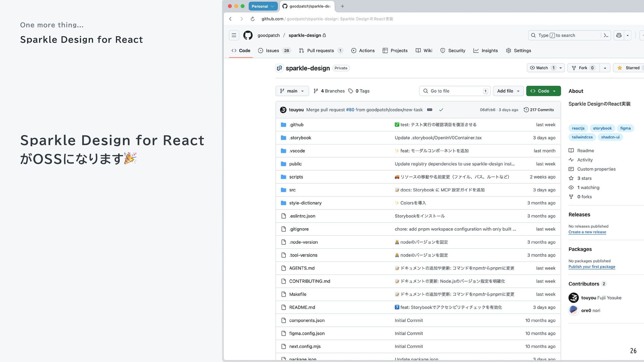The width and height of the screenshot is (644, 362).
Task: Click the tag icon next to 0 Tags
Action: (351, 91)
